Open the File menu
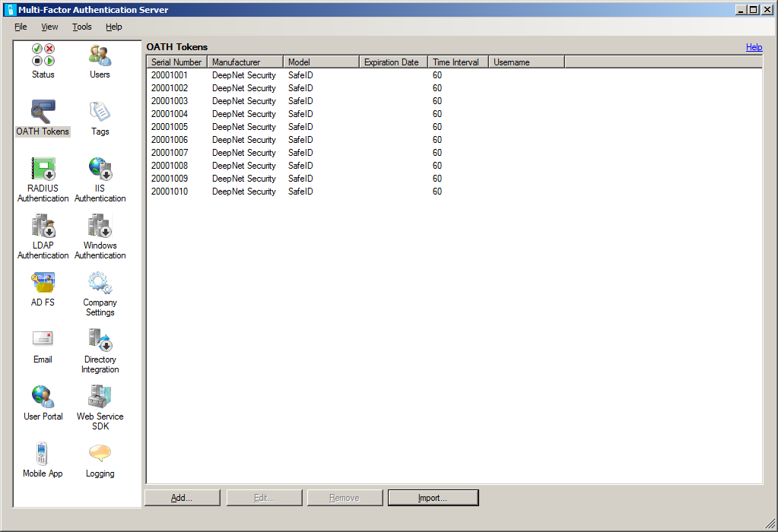This screenshot has width=778, height=532. tap(21, 27)
